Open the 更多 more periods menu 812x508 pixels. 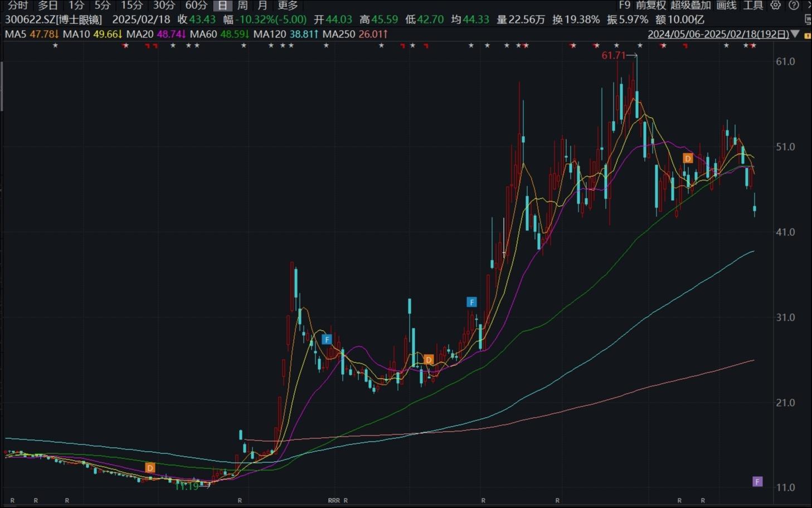click(288, 6)
